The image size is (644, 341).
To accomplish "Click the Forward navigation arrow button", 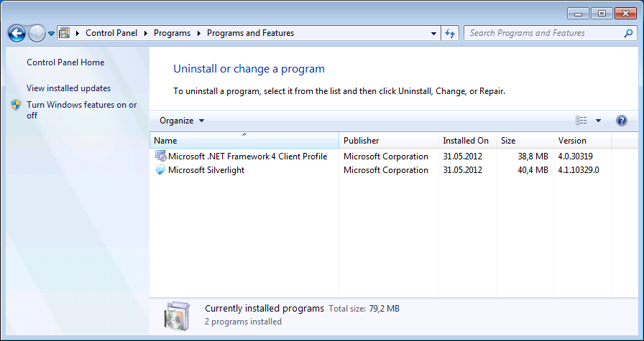I will coord(37,33).
